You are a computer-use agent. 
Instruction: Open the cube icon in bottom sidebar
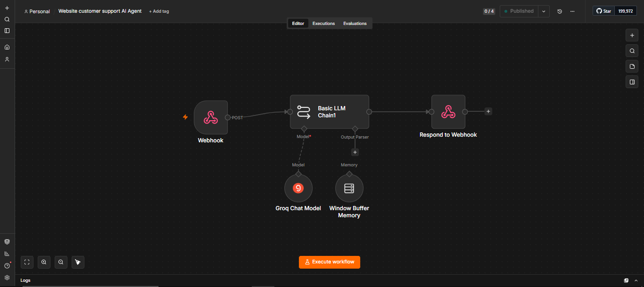click(x=7, y=241)
